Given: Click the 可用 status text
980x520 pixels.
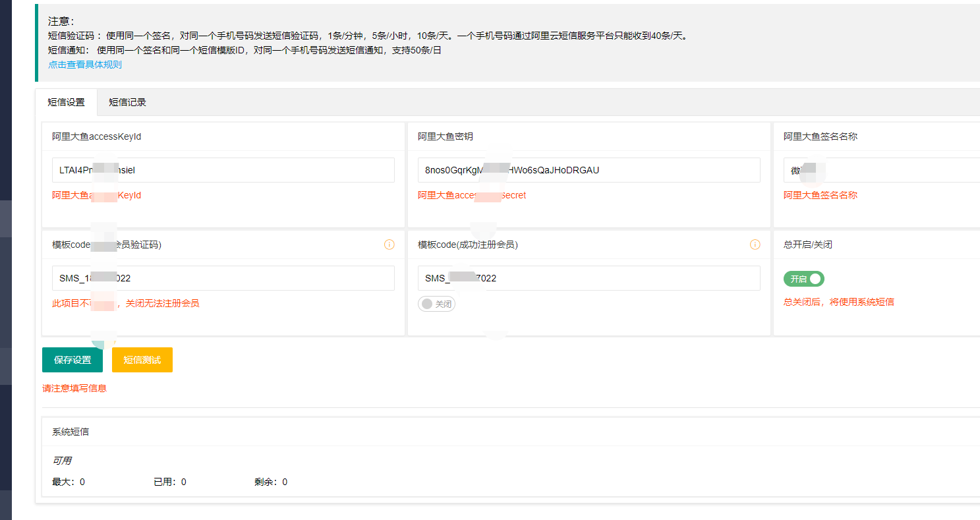Looking at the screenshot, I should tap(62, 461).
